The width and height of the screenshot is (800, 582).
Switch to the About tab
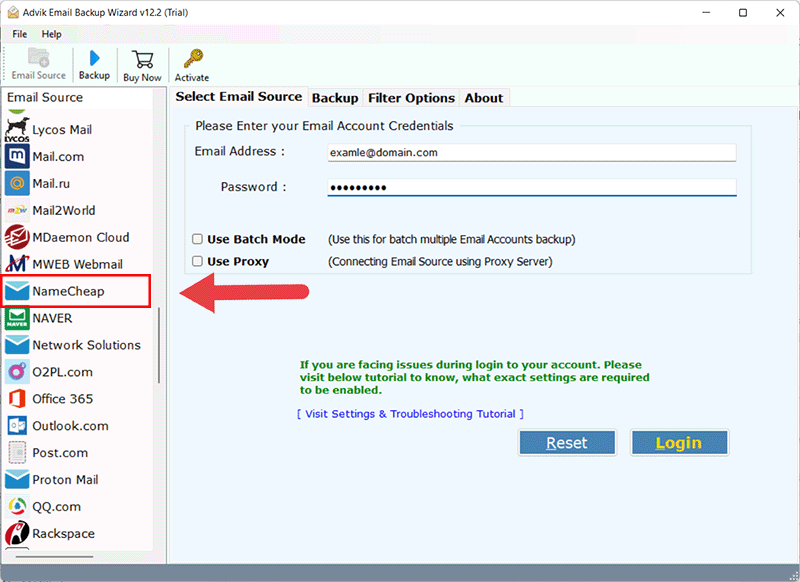pos(484,98)
